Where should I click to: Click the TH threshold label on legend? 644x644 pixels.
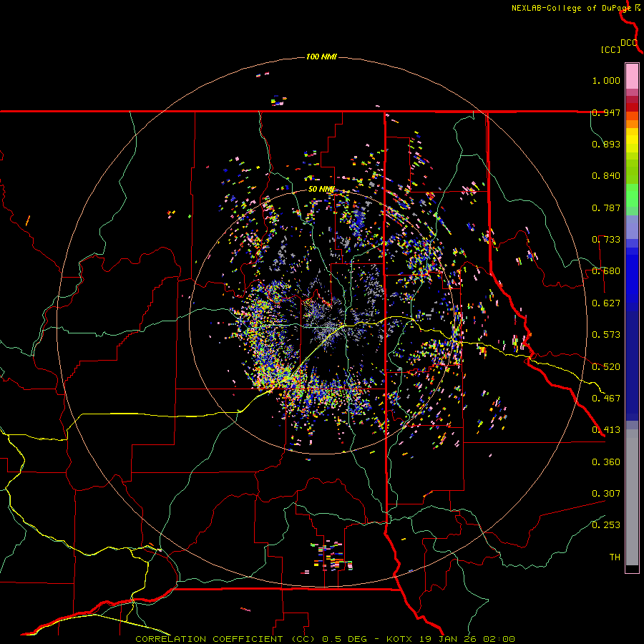(x=615, y=557)
